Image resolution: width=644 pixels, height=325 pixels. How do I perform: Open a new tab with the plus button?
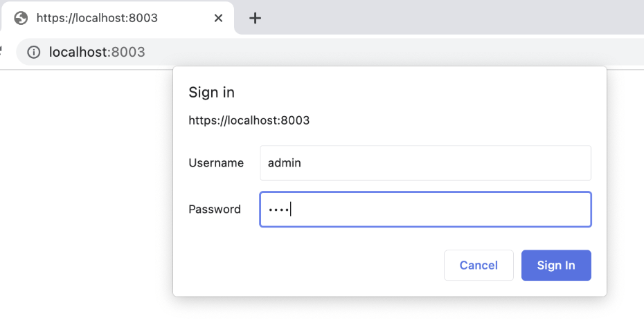(255, 18)
